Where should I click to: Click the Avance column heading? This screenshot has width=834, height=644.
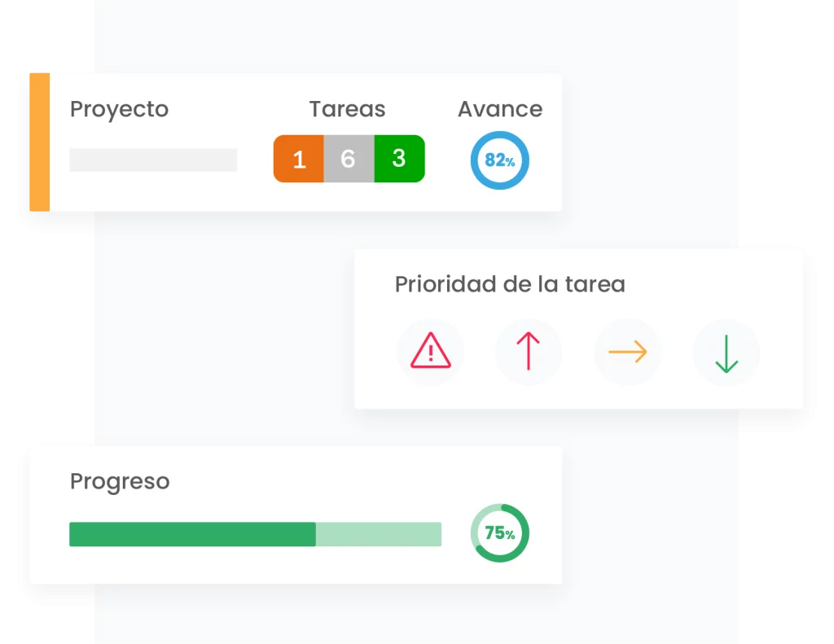(x=500, y=109)
